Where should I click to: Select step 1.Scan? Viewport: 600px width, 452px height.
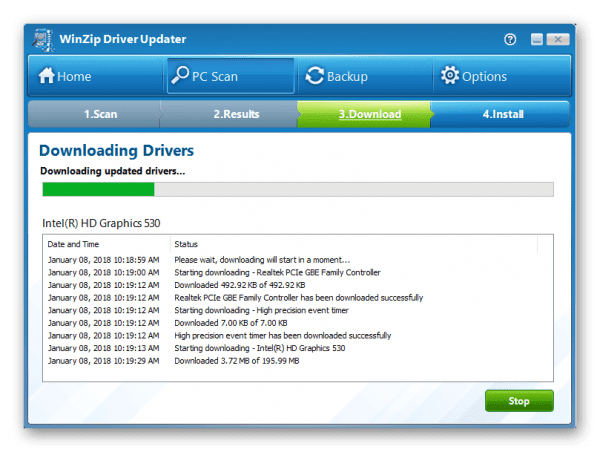tap(95, 114)
